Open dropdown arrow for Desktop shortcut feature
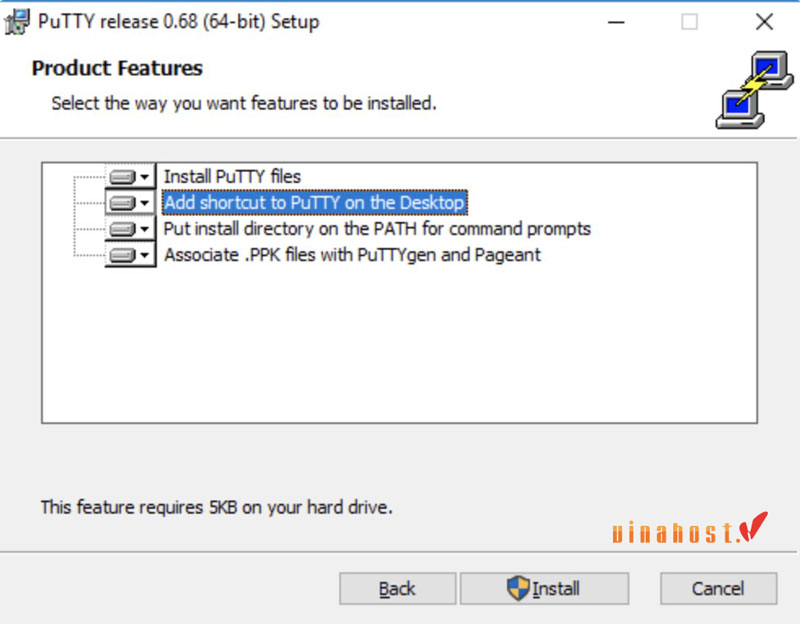The height and width of the screenshot is (624, 800). coord(145,203)
